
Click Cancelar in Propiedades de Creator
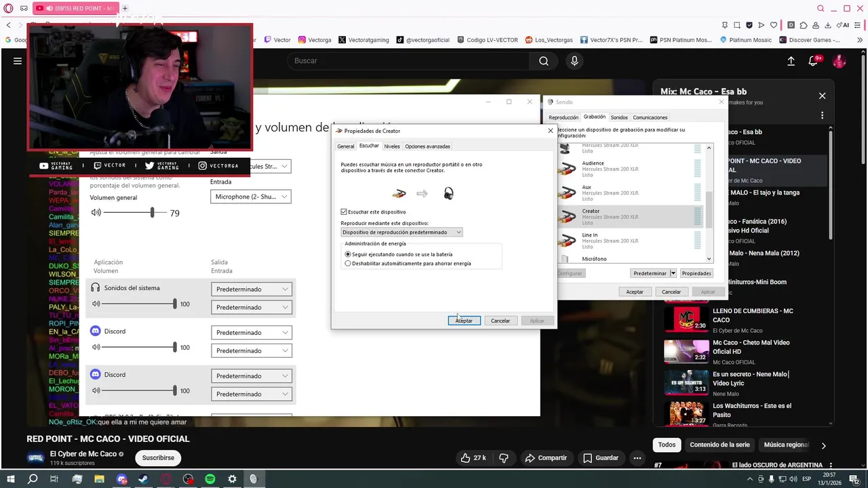[x=500, y=321]
